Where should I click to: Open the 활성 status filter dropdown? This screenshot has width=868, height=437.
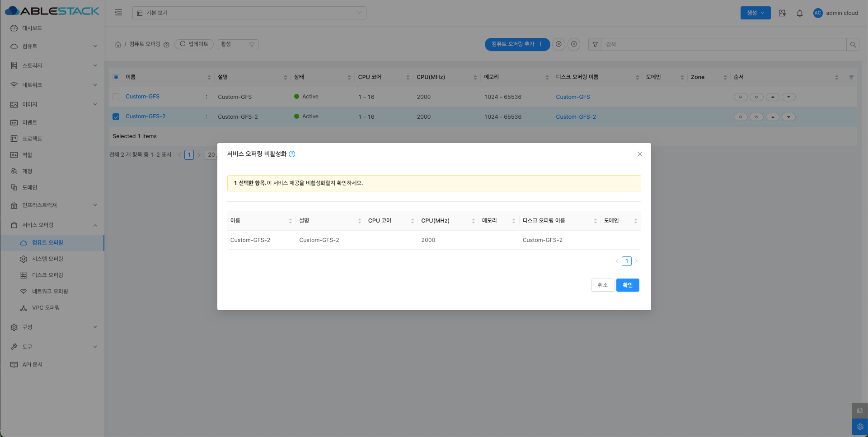[x=238, y=44]
